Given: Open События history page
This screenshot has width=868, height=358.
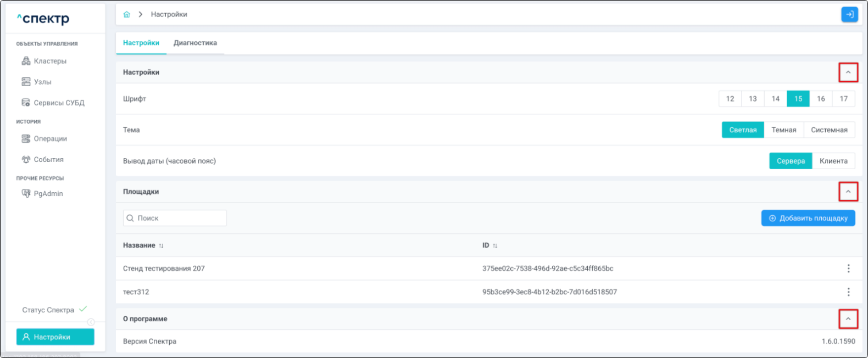Looking at the screenshot, I should click(x=49, y=160).
